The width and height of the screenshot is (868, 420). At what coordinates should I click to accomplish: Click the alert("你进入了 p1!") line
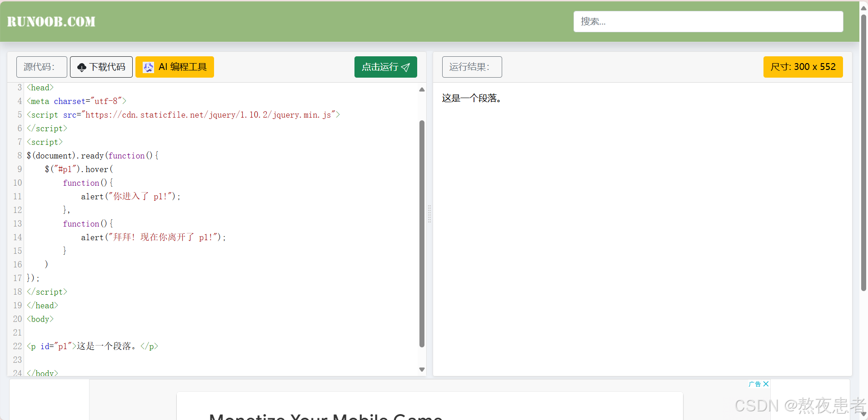tap(131, 197)
